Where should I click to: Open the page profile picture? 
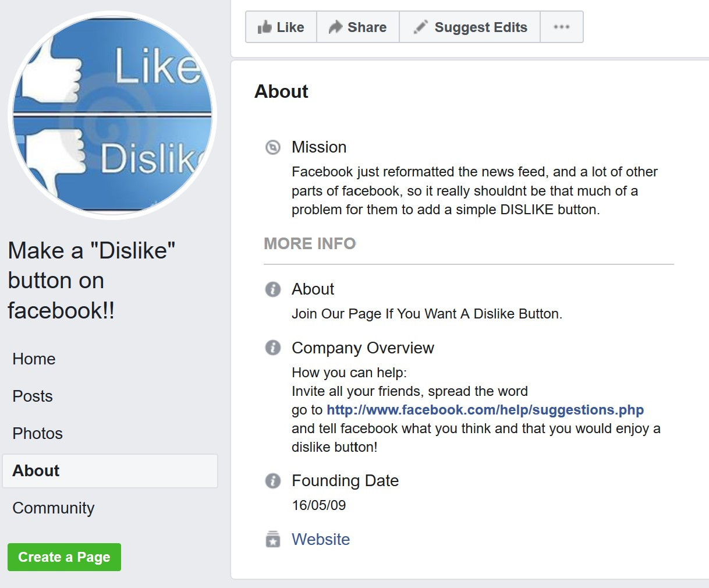(112, 115)
